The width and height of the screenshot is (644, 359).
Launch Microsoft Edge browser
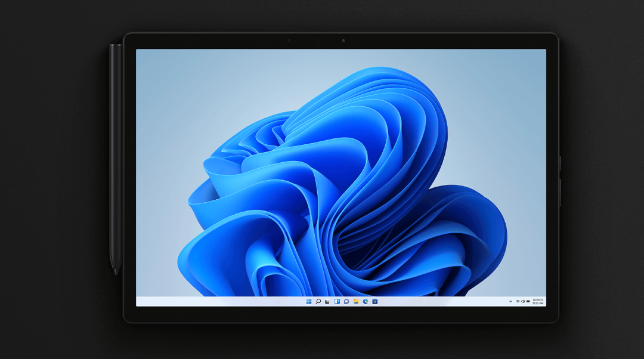click(x=365, y=302)
